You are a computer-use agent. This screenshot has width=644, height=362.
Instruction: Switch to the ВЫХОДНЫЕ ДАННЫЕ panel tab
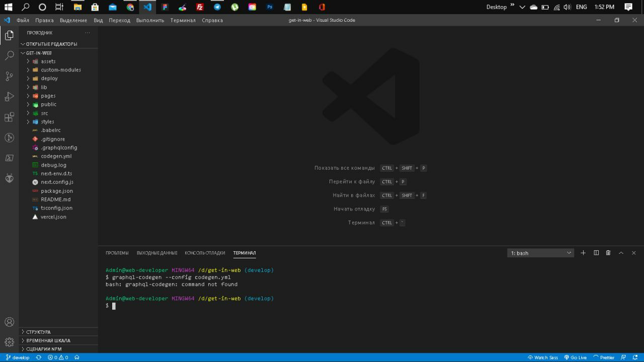[x=157, y=253]
